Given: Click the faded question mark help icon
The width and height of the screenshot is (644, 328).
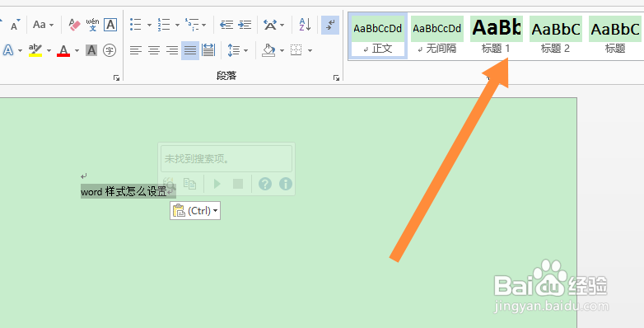Looking at the screenshot, I should (x=265, y=183).
